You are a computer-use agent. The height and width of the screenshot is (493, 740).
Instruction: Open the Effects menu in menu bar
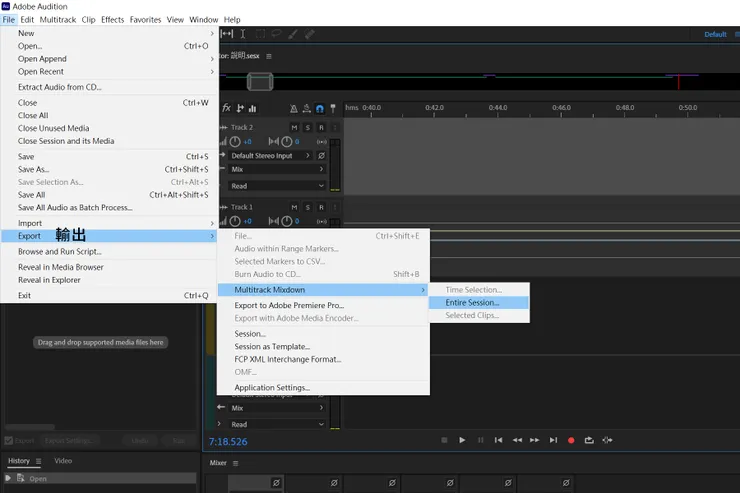[112, 19]
